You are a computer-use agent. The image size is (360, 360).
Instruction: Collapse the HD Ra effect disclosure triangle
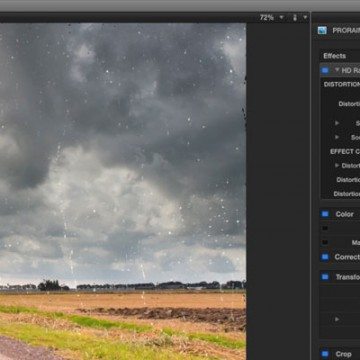337,70
